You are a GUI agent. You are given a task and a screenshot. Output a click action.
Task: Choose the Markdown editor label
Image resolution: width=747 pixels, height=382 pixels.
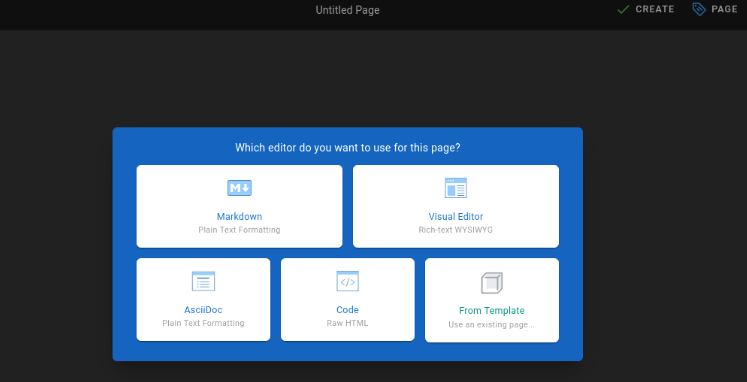click(239, 217)
